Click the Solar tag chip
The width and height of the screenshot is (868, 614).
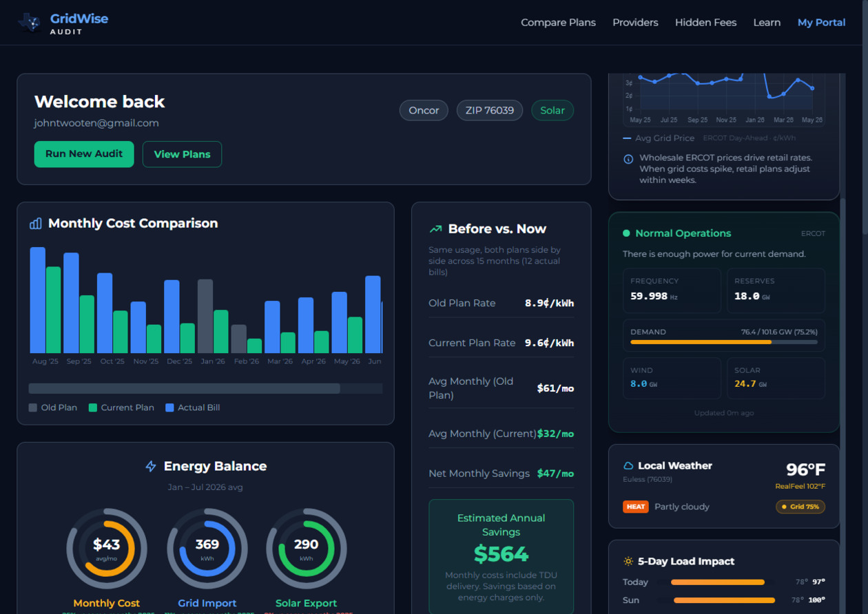[552, 110]
